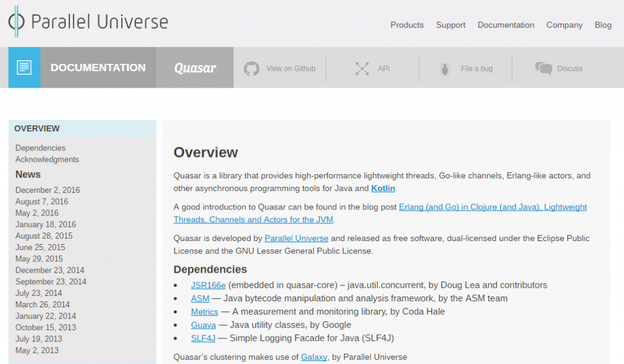Click the bug icon for File a bug
Image resolution: width=624 pixels, height=364 pixels.
pos(444,69)
